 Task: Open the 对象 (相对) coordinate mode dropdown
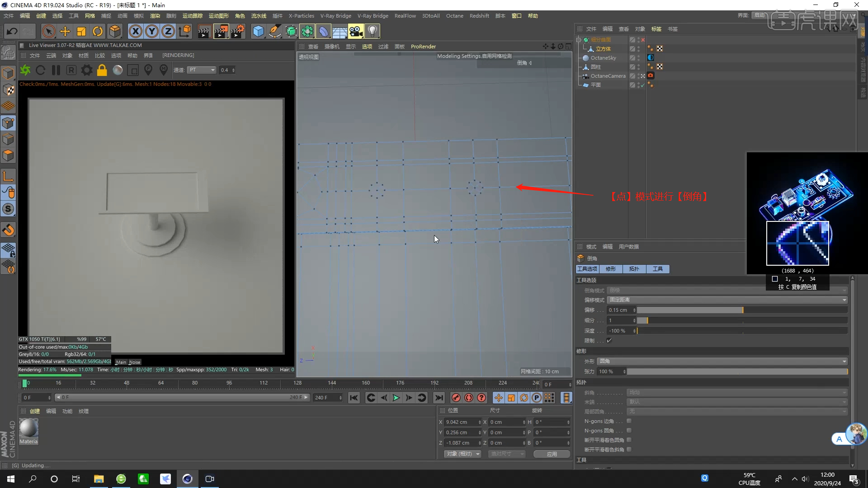(463, 454)
